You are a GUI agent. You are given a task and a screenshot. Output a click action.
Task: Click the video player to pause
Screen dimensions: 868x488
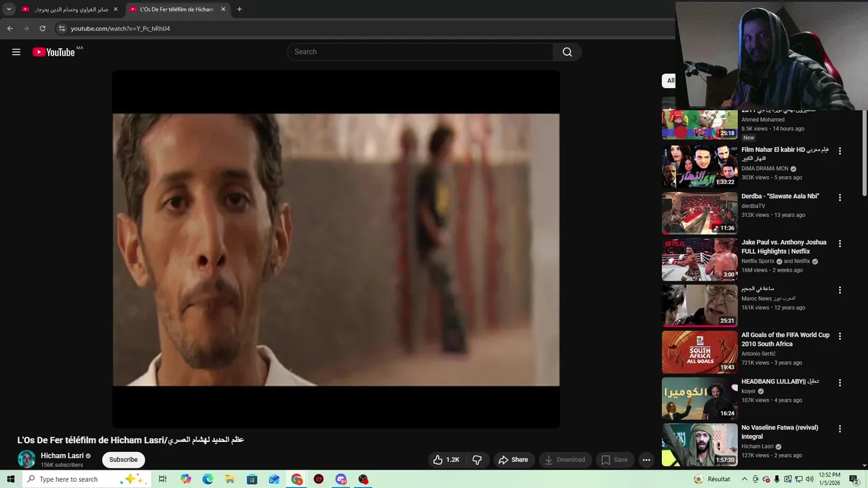coord(336,249)
